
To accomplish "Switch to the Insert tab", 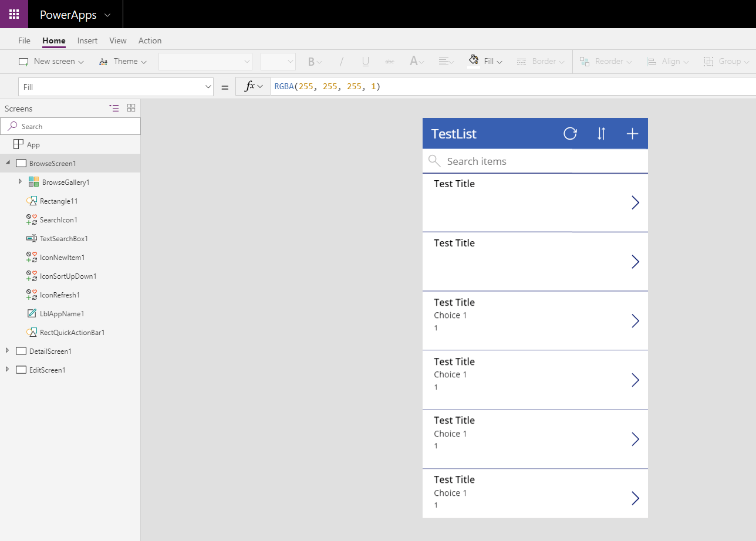I will pyautogui.click(x=87, y=40).
